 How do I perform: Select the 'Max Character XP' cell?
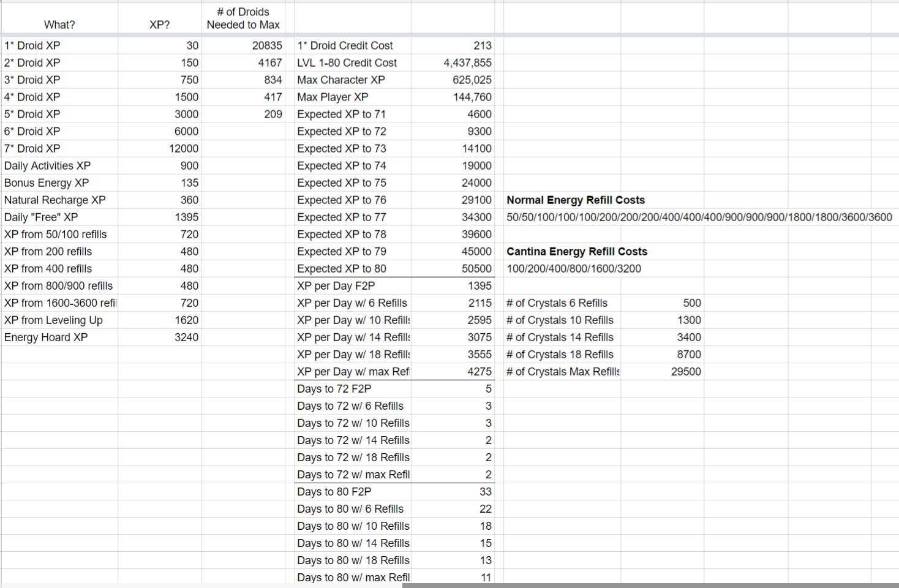pyautogui.click(x=352, y=80)
